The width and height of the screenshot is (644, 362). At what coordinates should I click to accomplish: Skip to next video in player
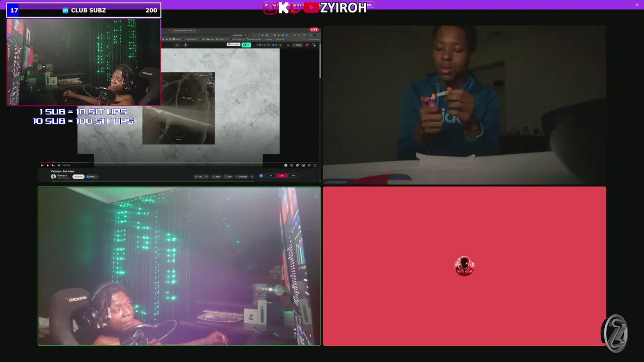coord(53,165)
